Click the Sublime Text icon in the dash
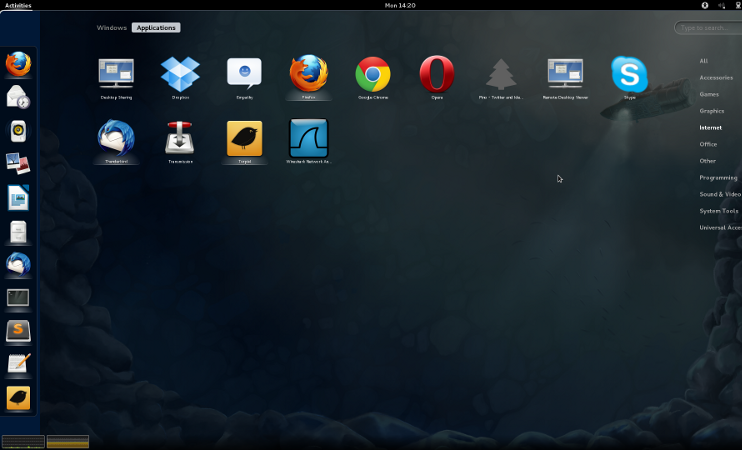This screenshot has height=450, width=742. 18,331
